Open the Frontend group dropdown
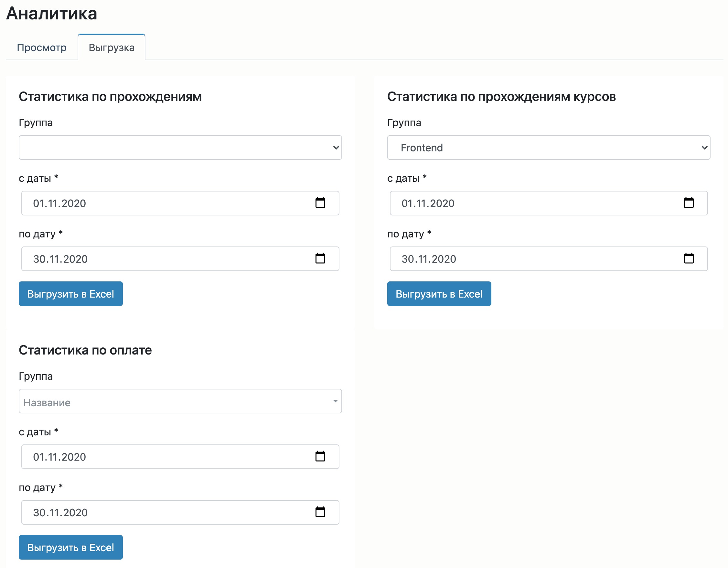This screenshot has width=728, height=568. tap(548, 147)
